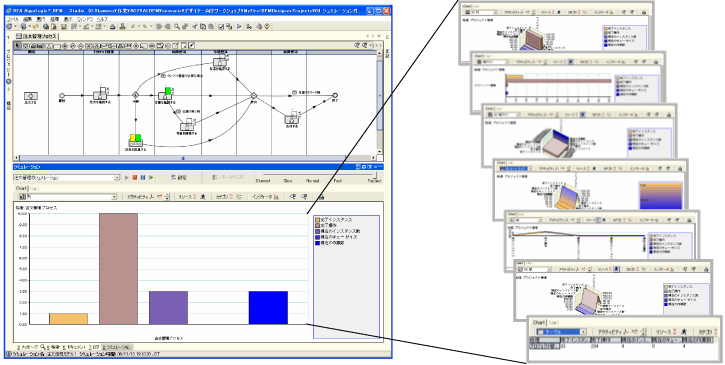Click the save disk icon in the main toolbar
This screenshot has height=365, width=725.
[x=64, y=27]
